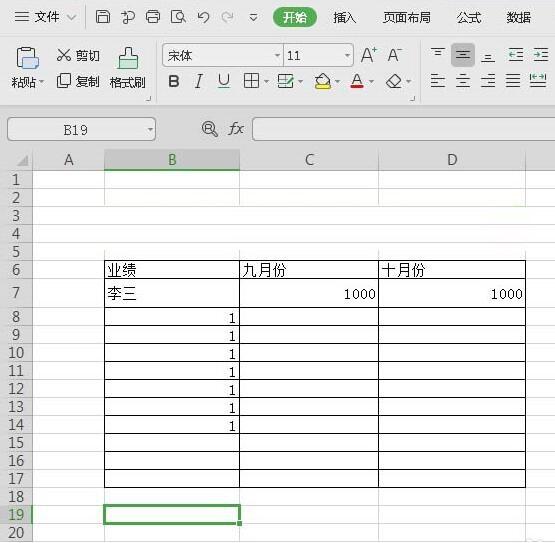Switch to the 插入 tab
Viewport: 555px width, 543px height.
coord(344,17)
